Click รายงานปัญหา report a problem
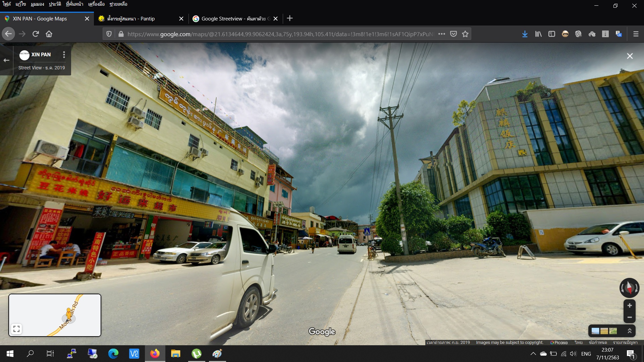This screenshot has width=644, height=362. [625, 343]
